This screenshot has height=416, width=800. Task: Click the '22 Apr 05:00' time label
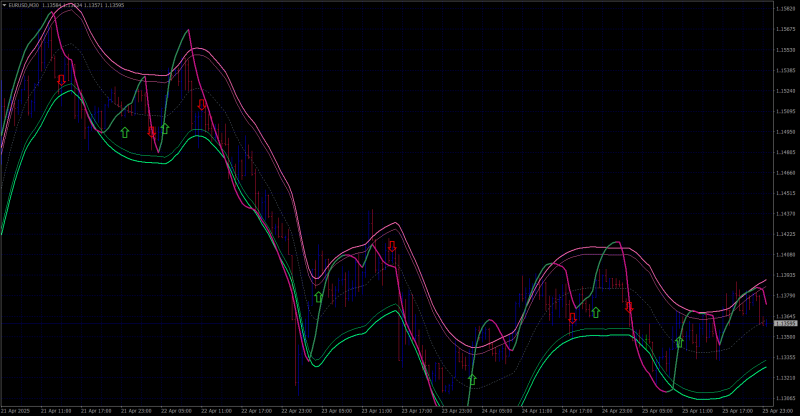pyautogui.click(x=177, y=411)
